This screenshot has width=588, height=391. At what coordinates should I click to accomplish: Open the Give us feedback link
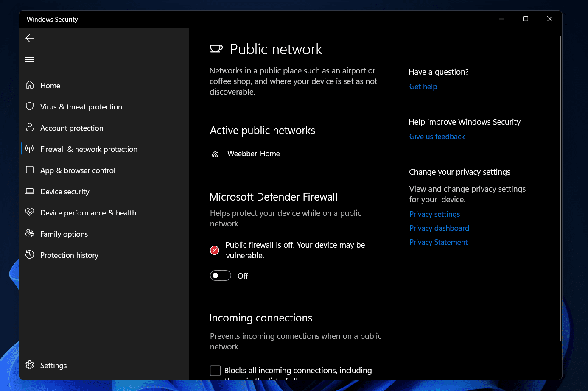tap(437, 137)
